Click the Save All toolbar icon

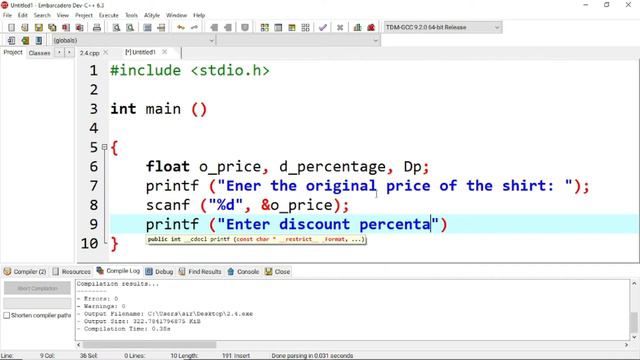tap(52, 27)
